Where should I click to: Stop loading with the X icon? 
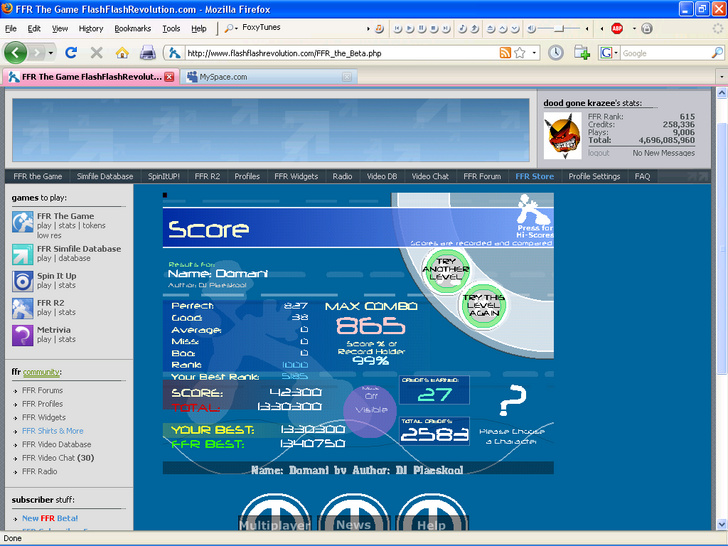point(97,52)
